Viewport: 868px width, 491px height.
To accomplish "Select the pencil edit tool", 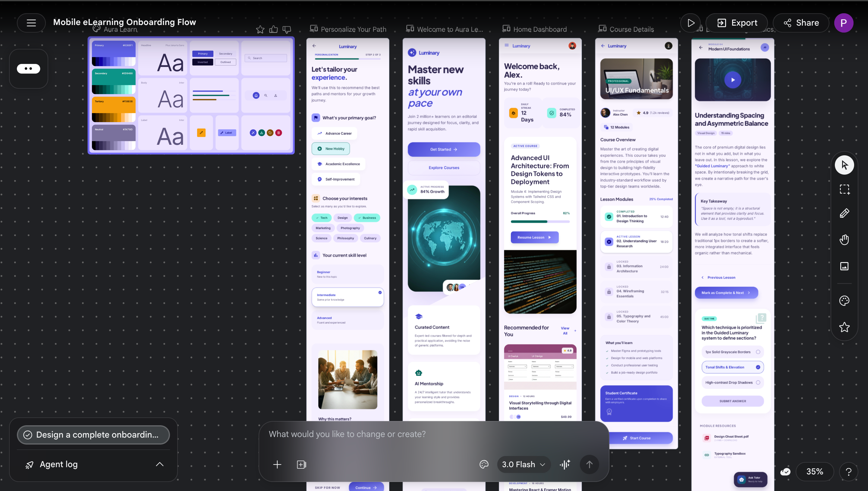I will tap(844, 213).
